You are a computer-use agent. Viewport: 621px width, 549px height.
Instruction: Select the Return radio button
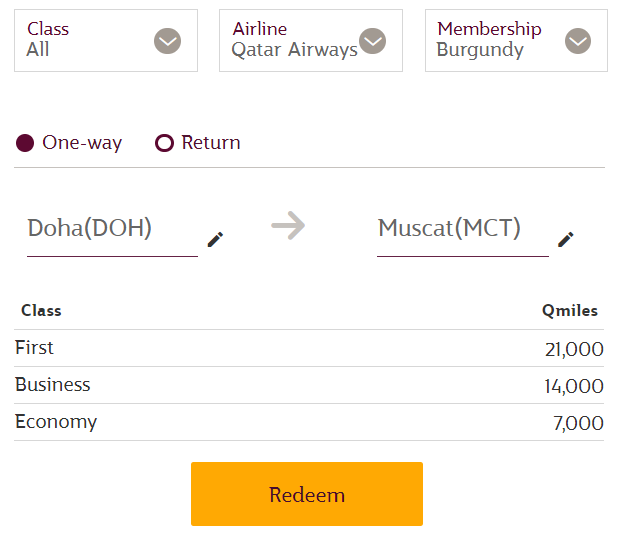(164, 143)
